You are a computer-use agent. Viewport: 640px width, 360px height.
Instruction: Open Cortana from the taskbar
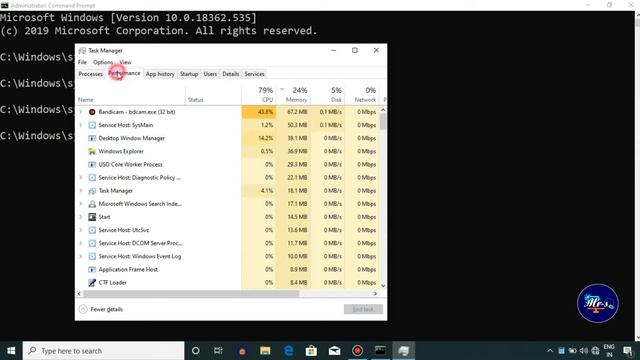point(196,351)
